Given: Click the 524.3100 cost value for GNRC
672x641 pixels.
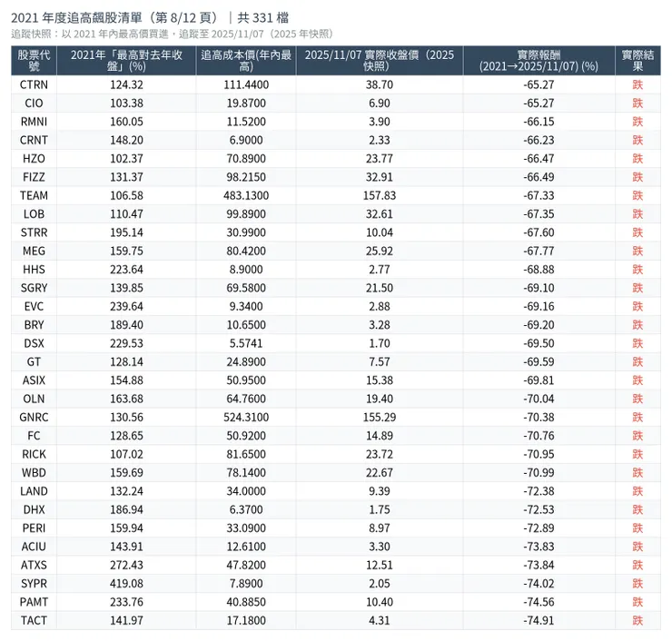Looking at the screenshot, I should [x=246, y=418].
